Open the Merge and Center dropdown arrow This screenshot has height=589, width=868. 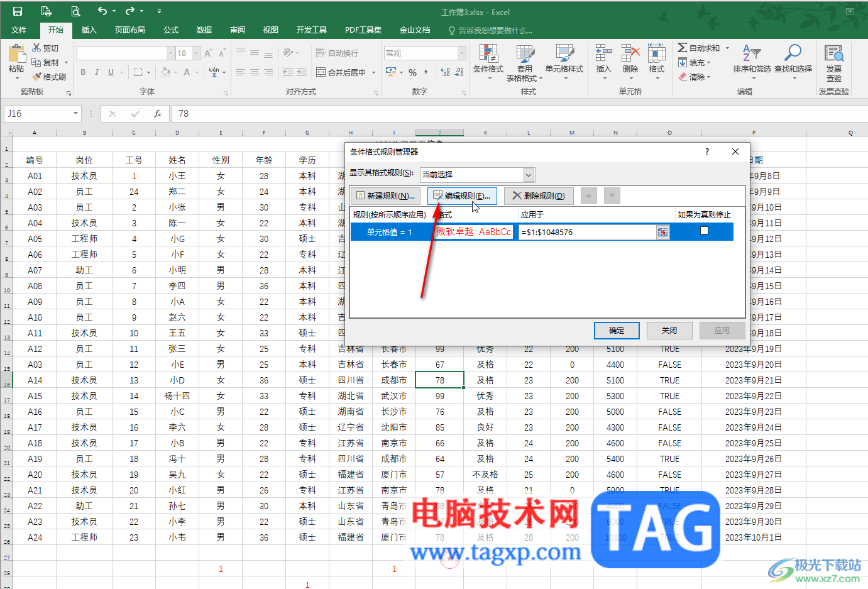pyautogui.click(x=373, y=72)
